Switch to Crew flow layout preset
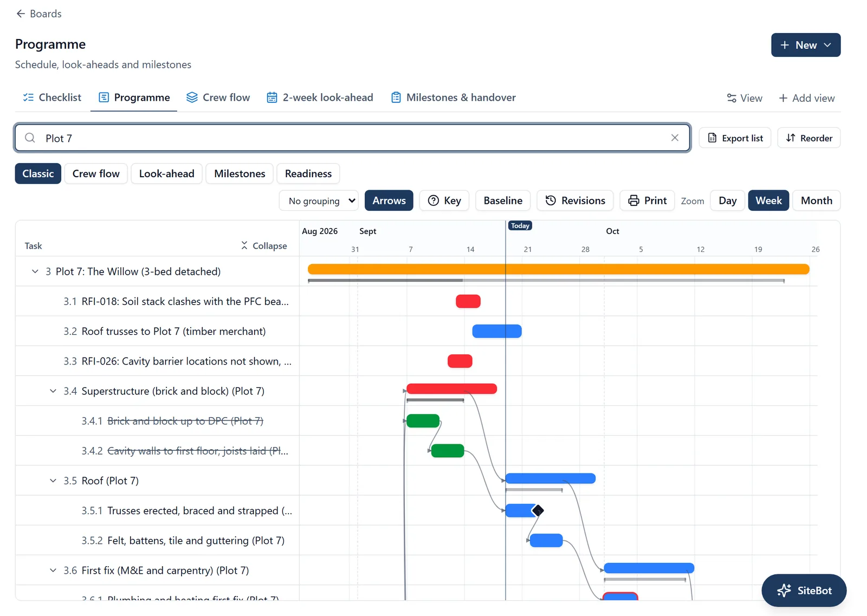The width and height of the screenshot is (867, 616). 96,174
